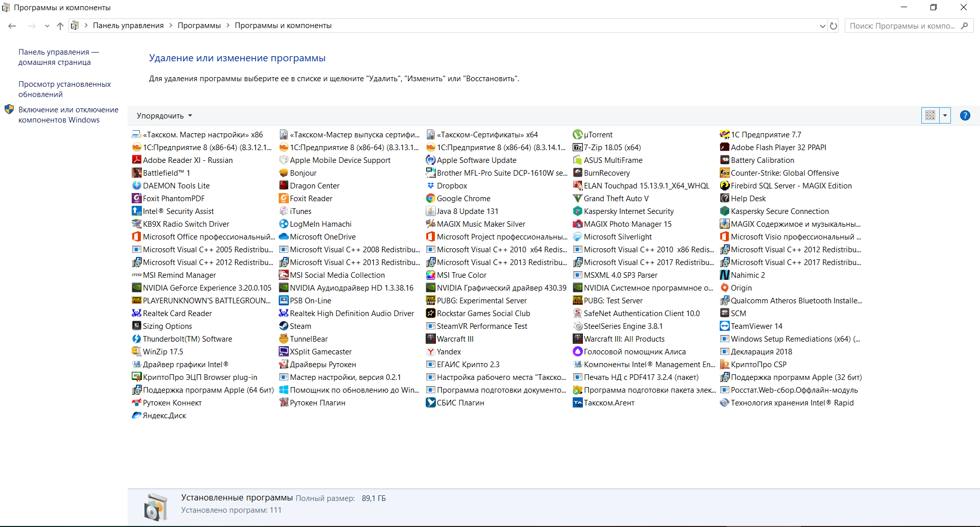Viewport: 980px width, 527px height.
Task: Click the 7-Zip 18.05 (x64) icon
Action: click(x=578, y=148)
